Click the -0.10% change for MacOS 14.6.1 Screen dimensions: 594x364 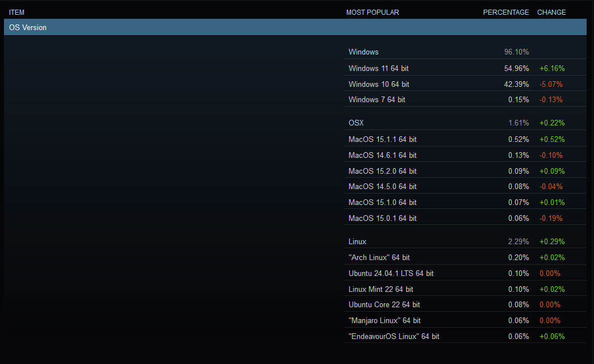tap(551, 155)
